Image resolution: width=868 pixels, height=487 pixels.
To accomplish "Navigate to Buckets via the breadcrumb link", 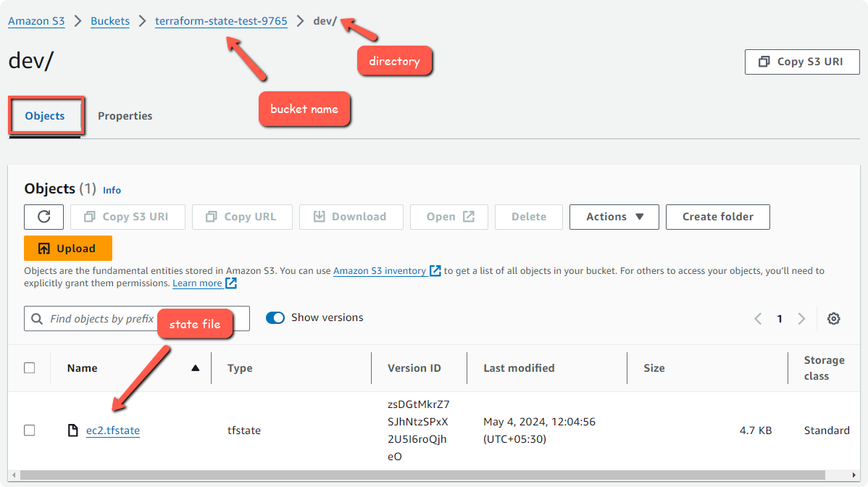I will click(x=109, y=21).
